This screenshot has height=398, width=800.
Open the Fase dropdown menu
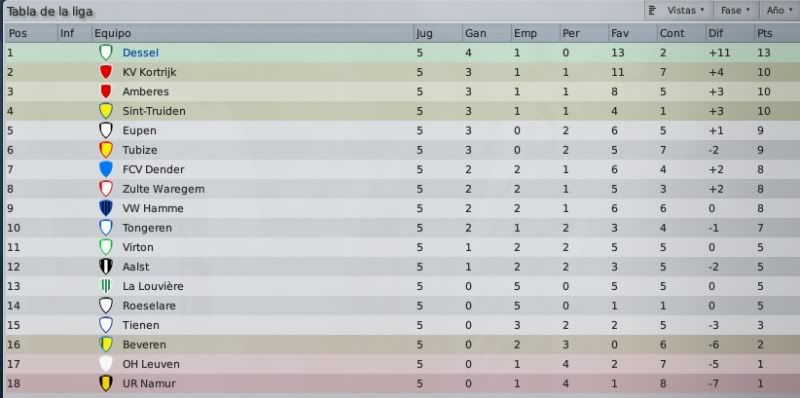735,10
